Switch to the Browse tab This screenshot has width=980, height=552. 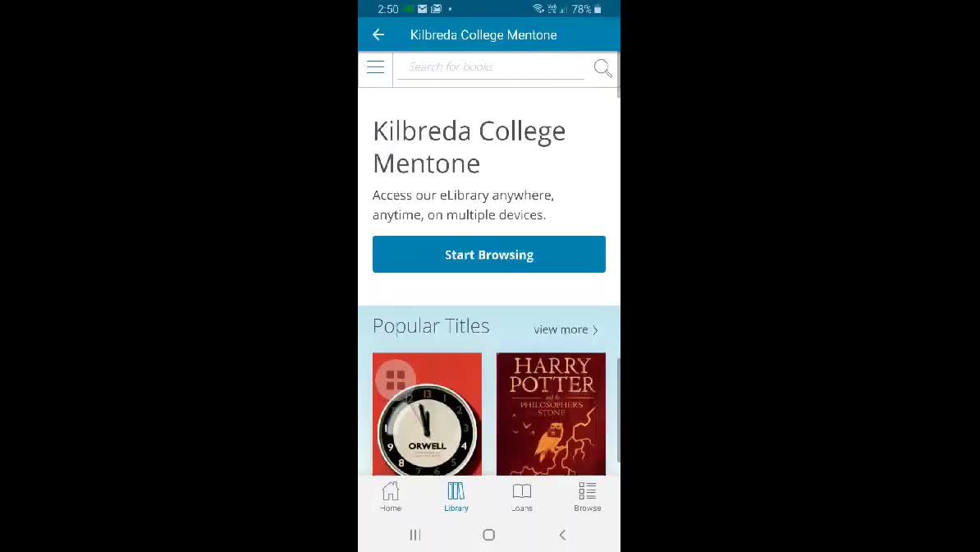pos(588,497)
